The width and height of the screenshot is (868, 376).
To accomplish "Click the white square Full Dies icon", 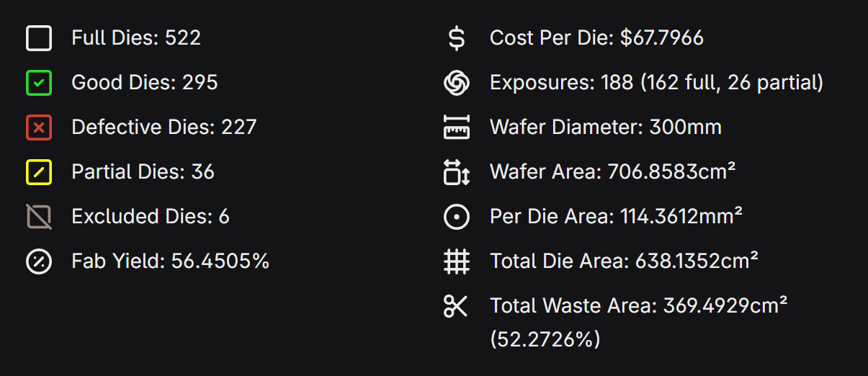I will coord(39,38).
